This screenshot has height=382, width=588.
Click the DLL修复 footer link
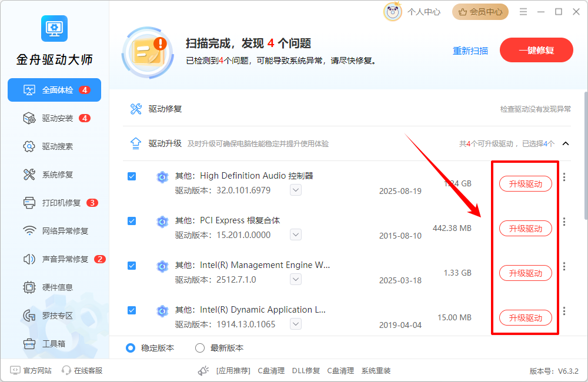[306, 371]
